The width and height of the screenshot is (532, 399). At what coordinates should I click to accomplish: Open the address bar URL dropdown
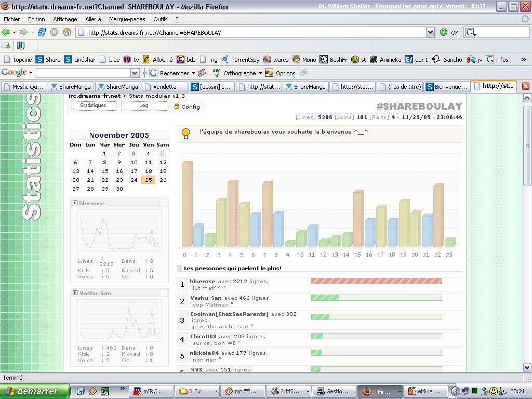pos(430,33)
